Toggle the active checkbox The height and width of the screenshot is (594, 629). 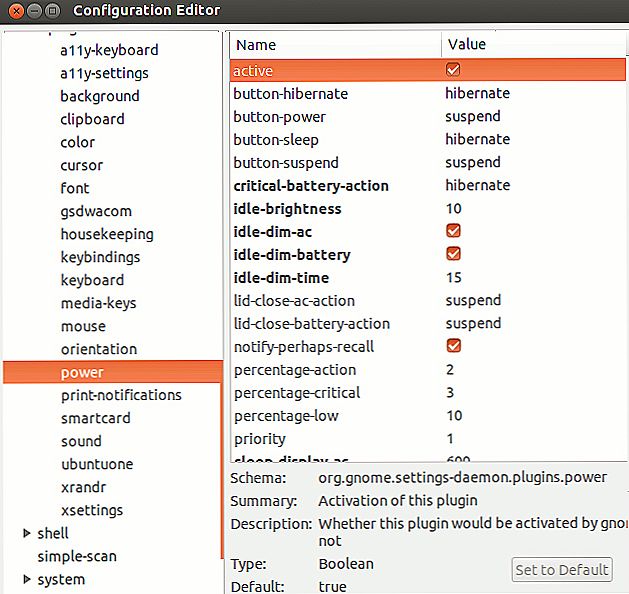click(x=453, y=70)
